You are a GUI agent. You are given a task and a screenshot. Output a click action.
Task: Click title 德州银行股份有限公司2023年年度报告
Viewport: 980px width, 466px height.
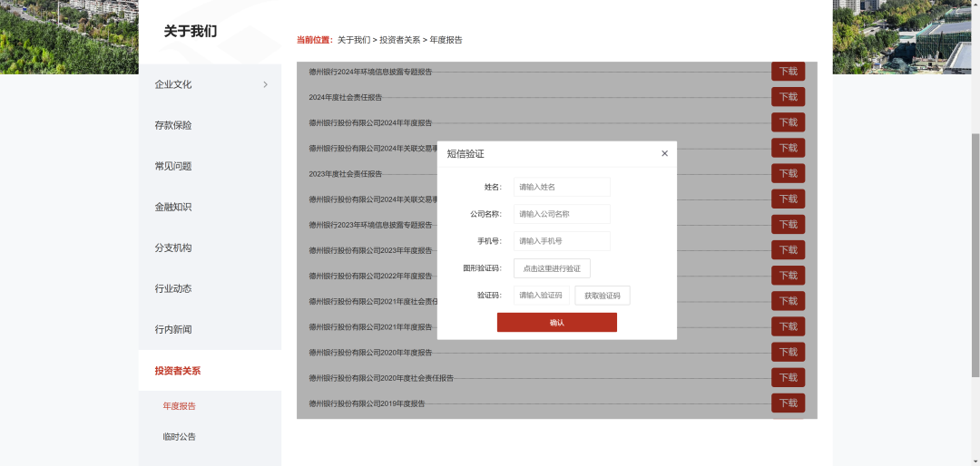370,250
